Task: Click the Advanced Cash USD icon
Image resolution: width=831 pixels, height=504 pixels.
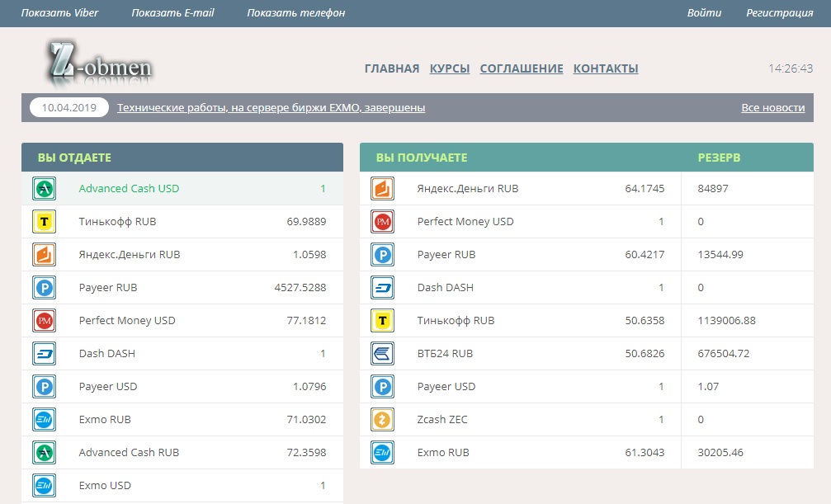Action: point(44,189)
